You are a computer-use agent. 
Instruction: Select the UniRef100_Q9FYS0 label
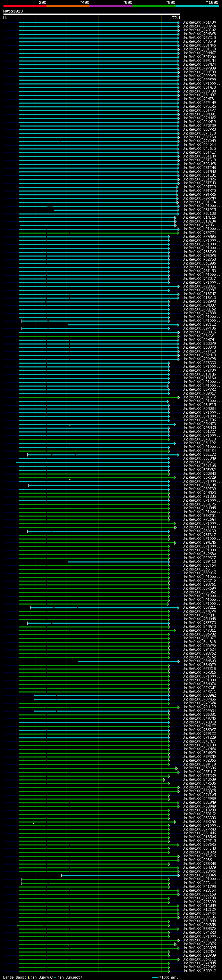pyautogui.click(x=199, y=137)
